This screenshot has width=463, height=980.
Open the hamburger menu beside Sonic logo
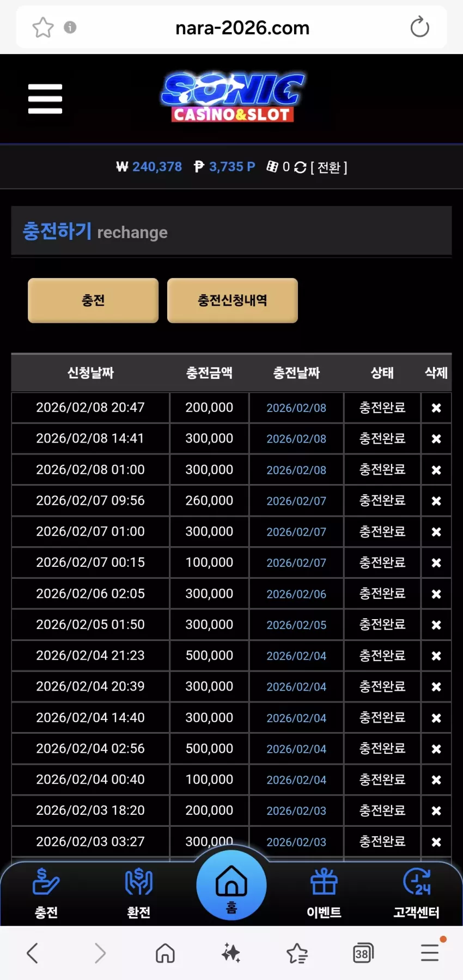coord(45,99)
